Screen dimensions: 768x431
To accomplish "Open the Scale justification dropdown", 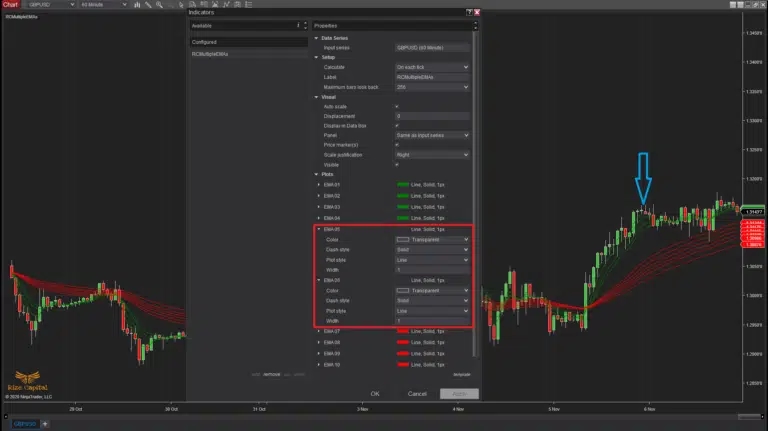I will coord(432,154).
